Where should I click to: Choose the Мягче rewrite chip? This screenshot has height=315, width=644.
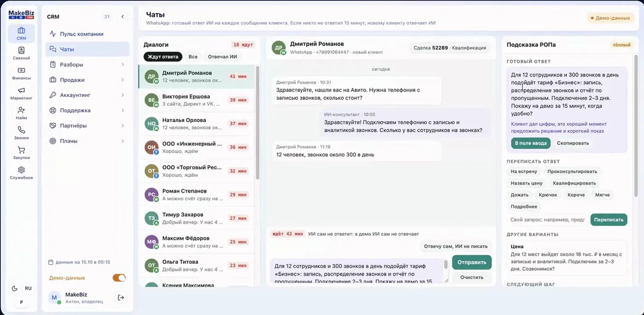click(603, 195)
